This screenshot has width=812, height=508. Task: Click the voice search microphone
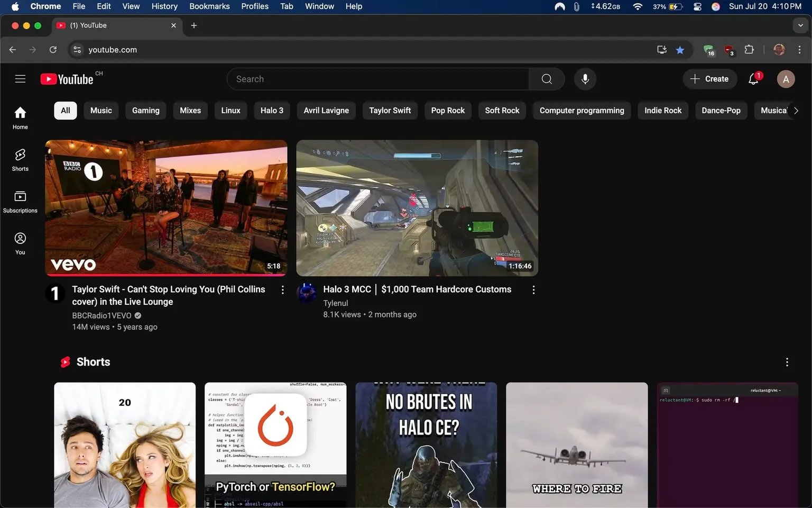tap(585, 78)
